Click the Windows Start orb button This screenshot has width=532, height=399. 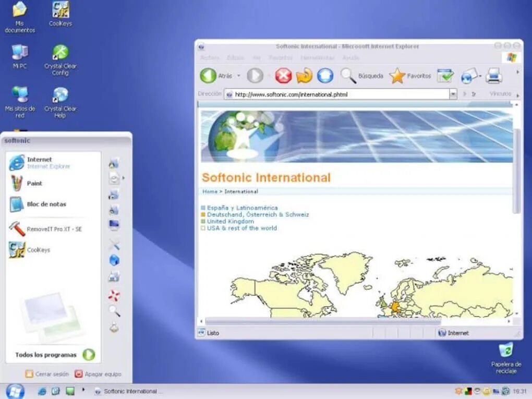click(15, 391)
